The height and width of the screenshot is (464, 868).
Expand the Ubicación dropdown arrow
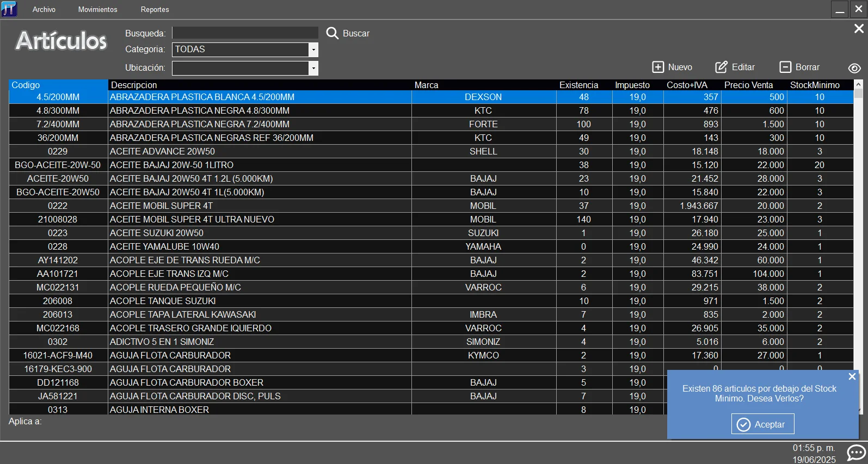(313, 68)
